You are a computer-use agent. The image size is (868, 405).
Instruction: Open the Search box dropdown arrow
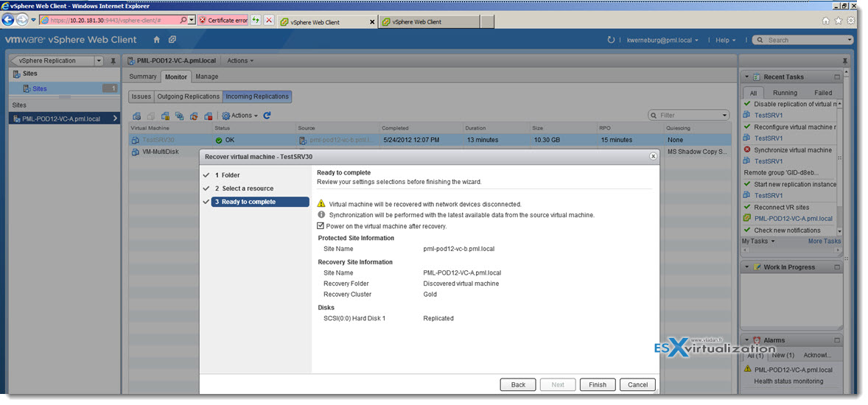[x=850, y=40]
